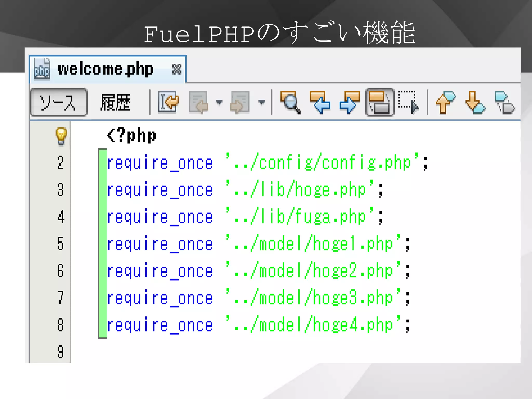This screenshot has width=532, height=399.
Task: Toggle the Rectangular Selection icon
Action: pyautogui.click(x=409, y=102)
